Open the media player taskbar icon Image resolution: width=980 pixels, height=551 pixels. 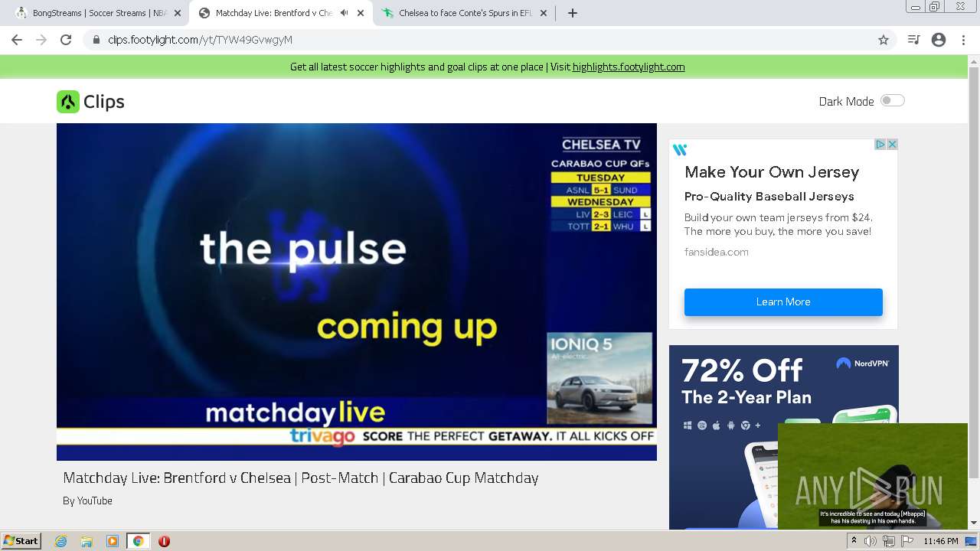pos(113,541)
